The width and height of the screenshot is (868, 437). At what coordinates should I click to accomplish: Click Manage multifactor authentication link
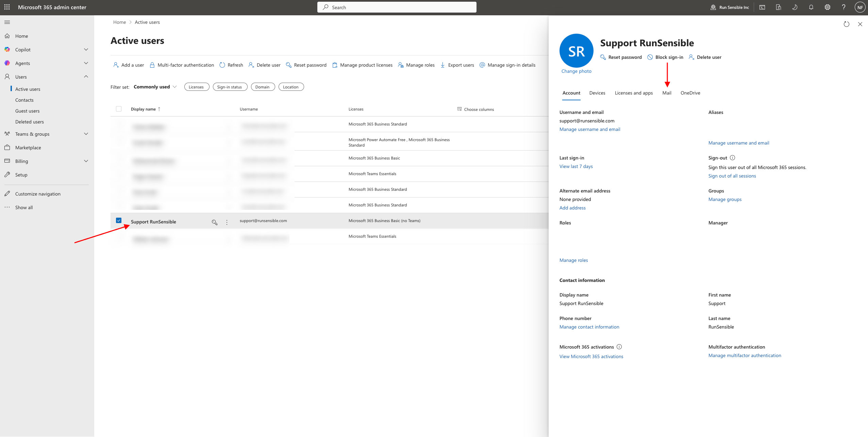coord(745,355)
